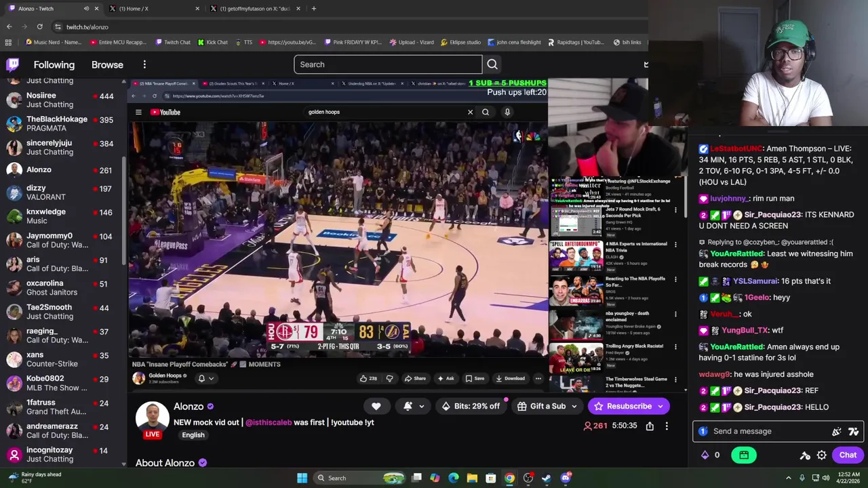This screenshot has height=488, width=868.
Task: Click the Rainy days ahead weather widget
Action: 34,478
